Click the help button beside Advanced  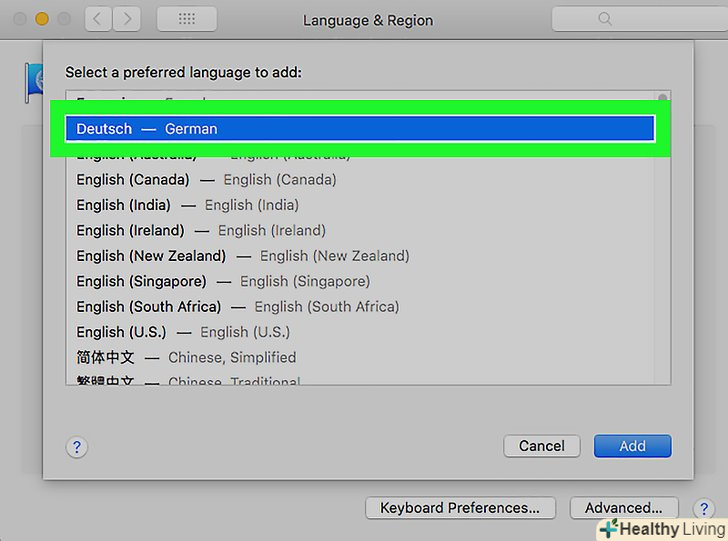pyautogui.click(x=704, y=508)
